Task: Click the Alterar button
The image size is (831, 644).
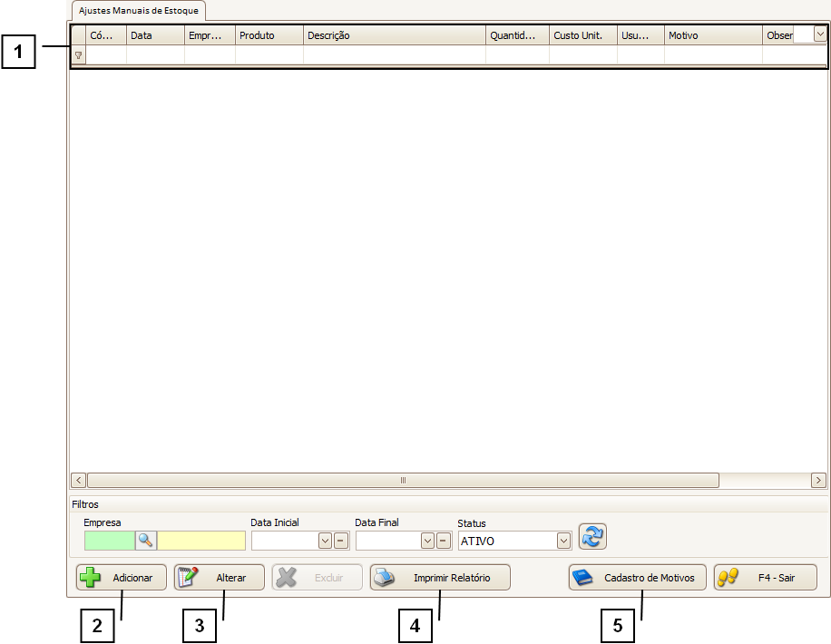Action: [x=219, y=578]
